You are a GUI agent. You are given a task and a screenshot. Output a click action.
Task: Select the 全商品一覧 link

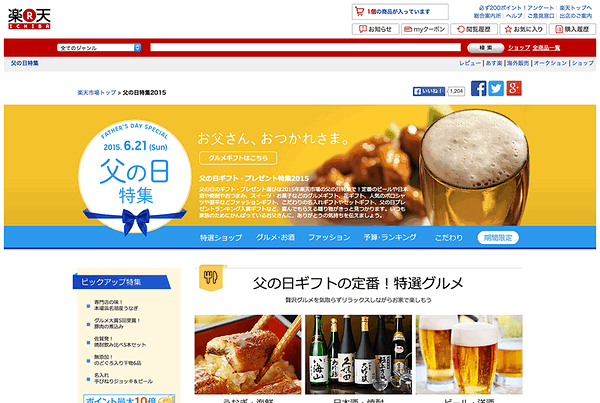click(x=546, y=47)
